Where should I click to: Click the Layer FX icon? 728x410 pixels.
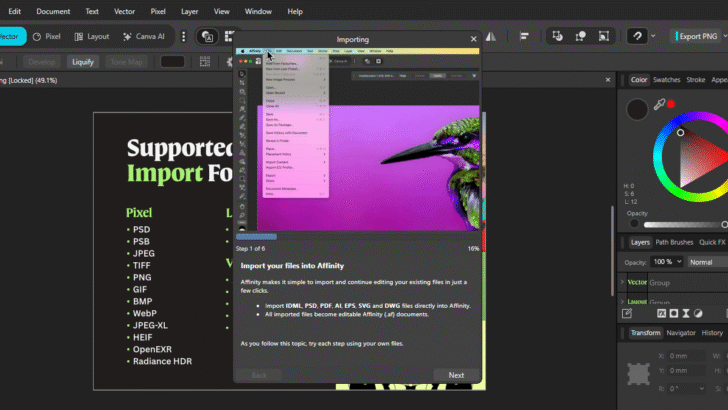point(662,314)
